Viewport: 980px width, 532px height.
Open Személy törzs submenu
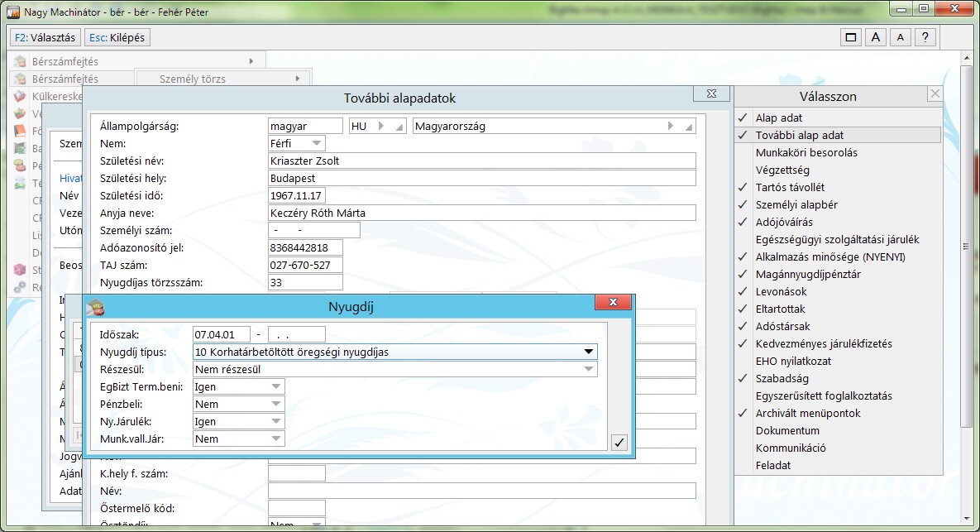(x=223, y=79)
